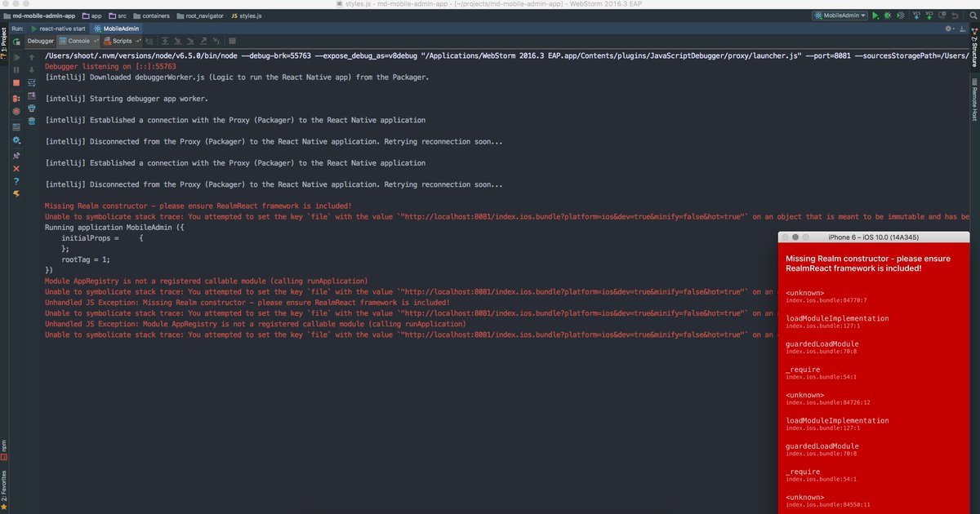980x514 pixels.
Task: Open the react-native start run tab
Action: pos(58,29)
